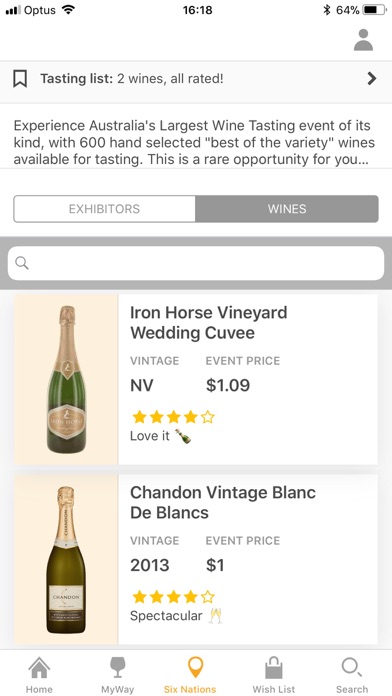Open Wish List shopping bag tab
This screenshot has width=392, height=696.
pyautogui.click(x=274, y=675)
